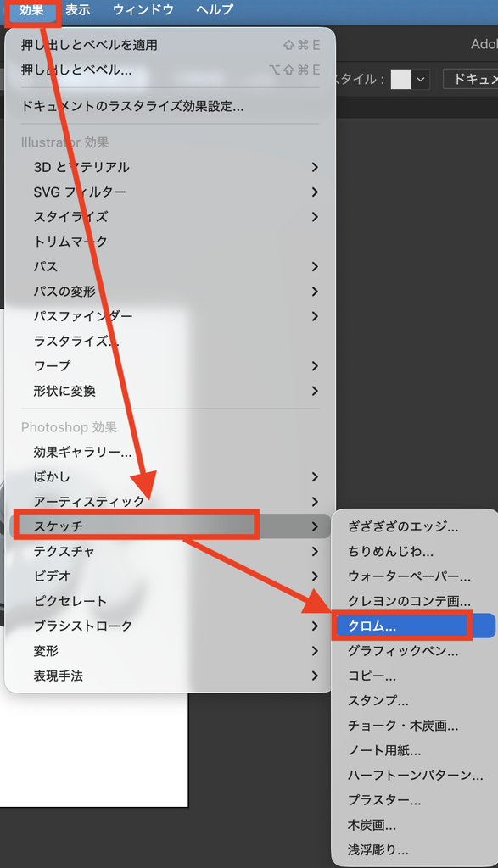Apply the クロム... effect
The width and height of the screenshot is (498, 868).
click(x=416, y=626)
